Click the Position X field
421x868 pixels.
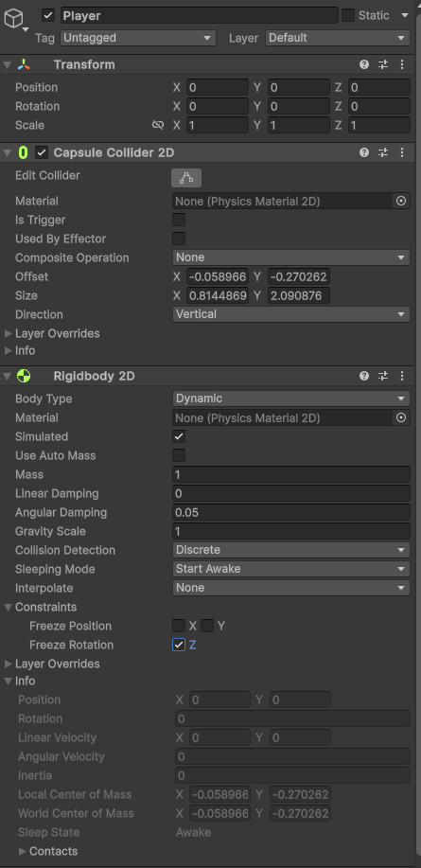pos(218,87)
